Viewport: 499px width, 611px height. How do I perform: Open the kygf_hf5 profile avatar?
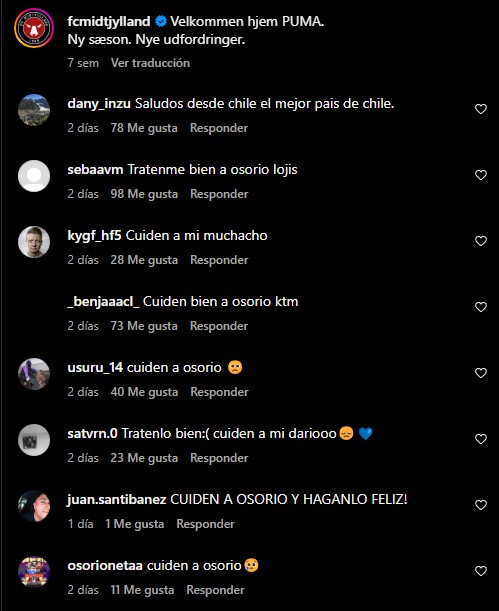[34, 242]
